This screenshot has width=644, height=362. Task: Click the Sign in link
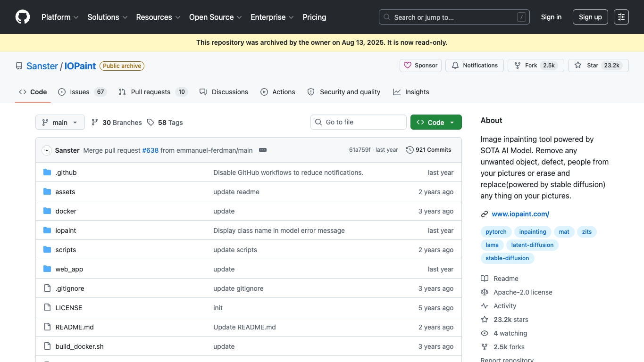click(x=551, y=17)
